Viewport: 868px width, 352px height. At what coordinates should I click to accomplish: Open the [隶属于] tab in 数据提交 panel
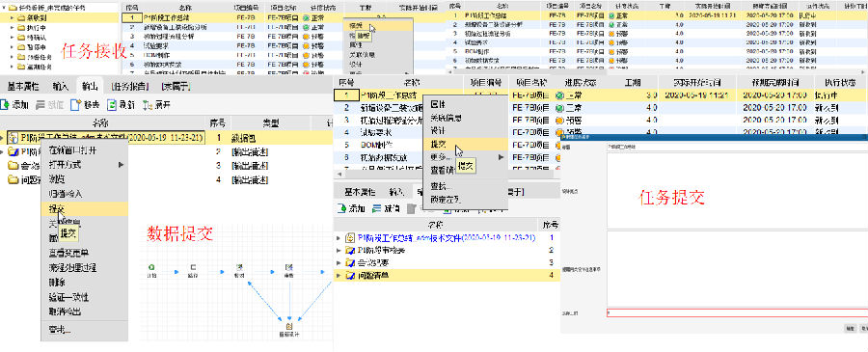[x=176, y=87]
